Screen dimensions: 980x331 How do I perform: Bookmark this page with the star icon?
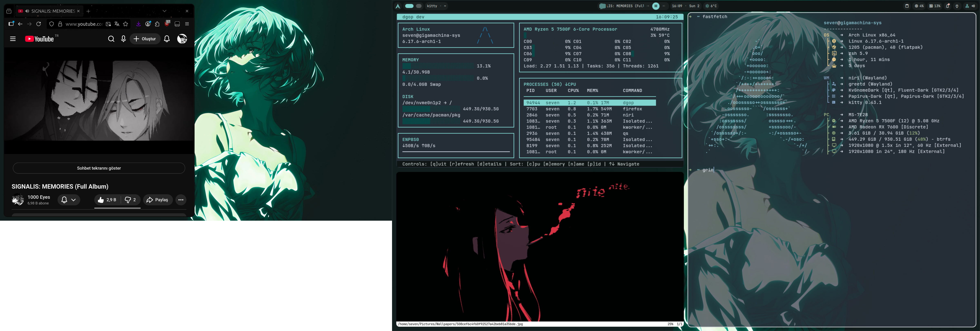tap(126, 24)
